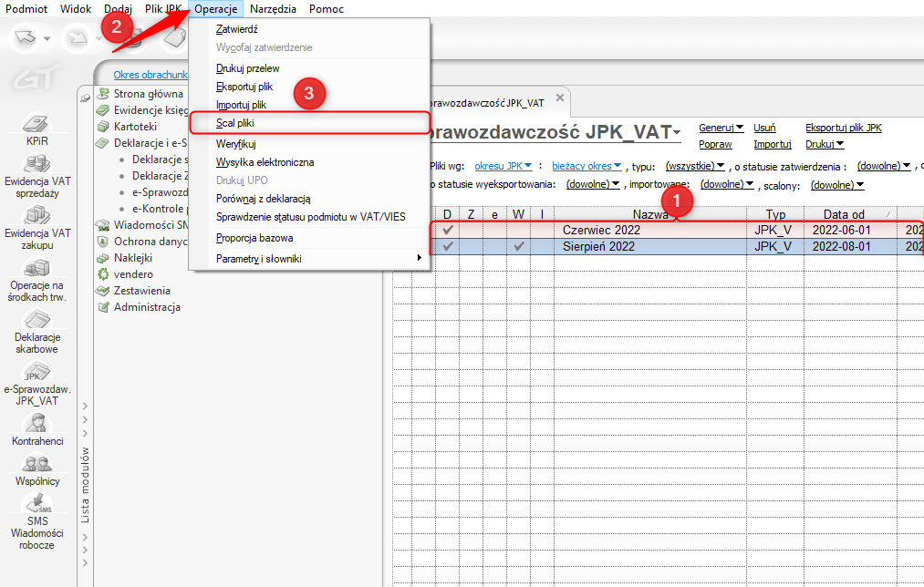Select the Czerwiec 2022 row

677,231
